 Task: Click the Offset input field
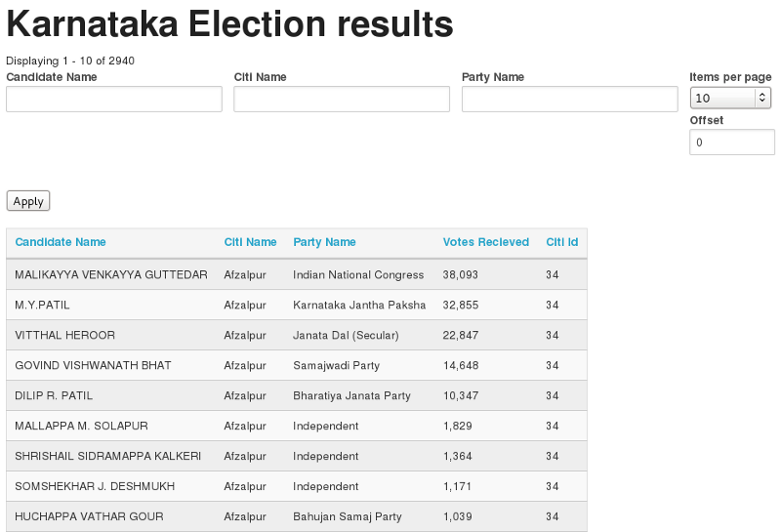[x=731, y=143]
